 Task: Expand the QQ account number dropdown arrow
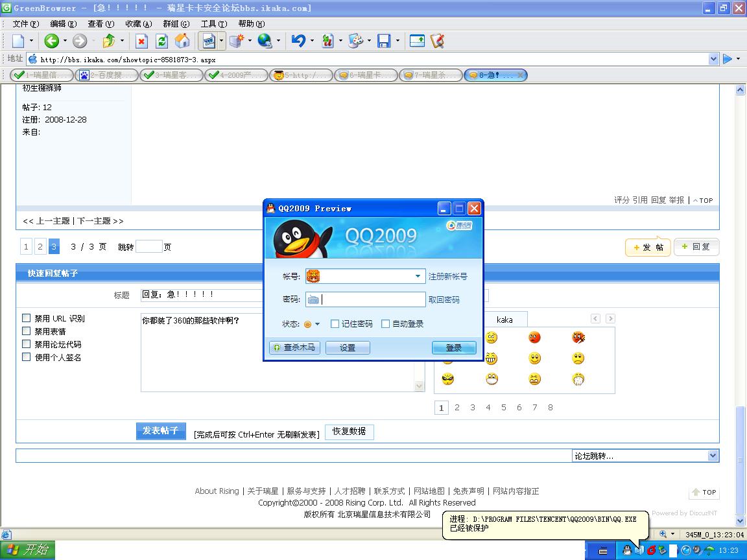418,276
